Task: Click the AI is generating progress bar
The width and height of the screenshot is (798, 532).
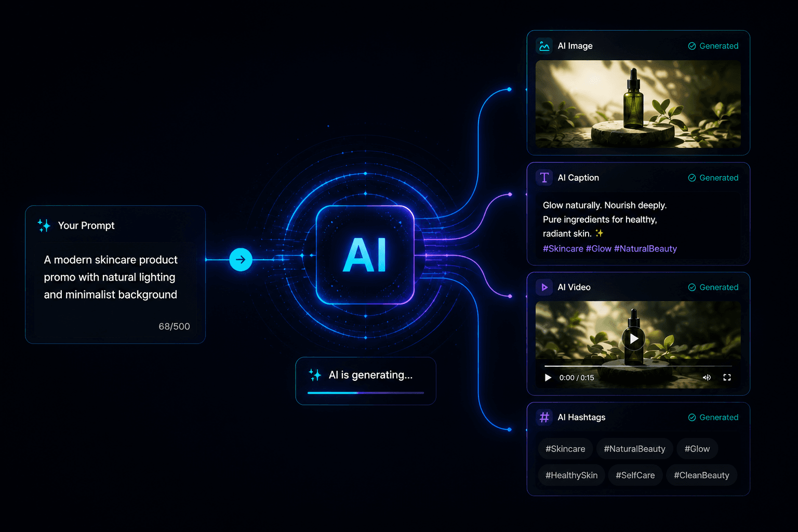Action: pos(366,393)
